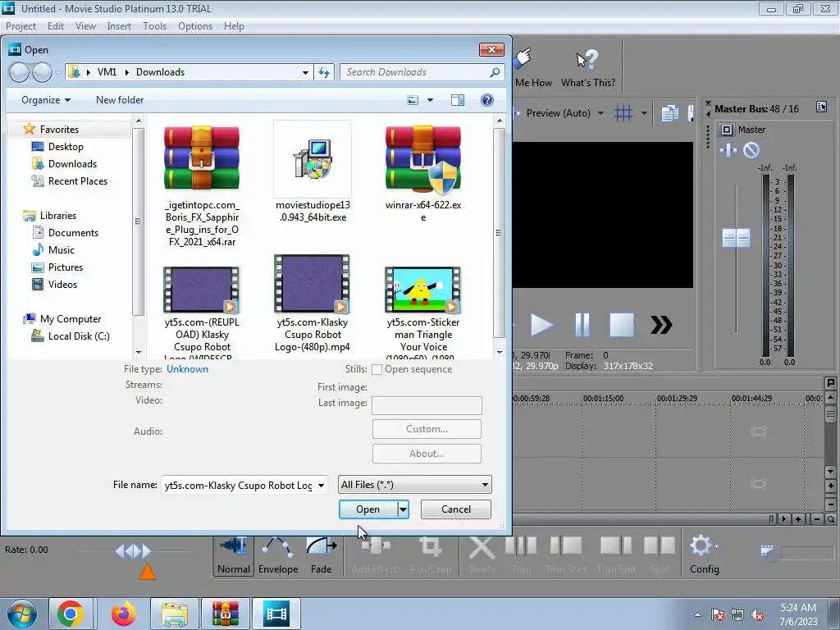Click in the Search Downloads box

[x=422, y=72]
